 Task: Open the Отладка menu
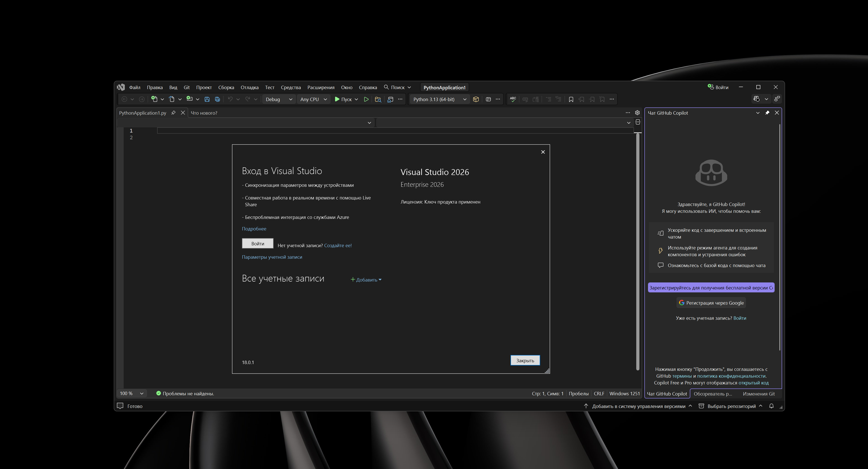(x=249, y=88)
